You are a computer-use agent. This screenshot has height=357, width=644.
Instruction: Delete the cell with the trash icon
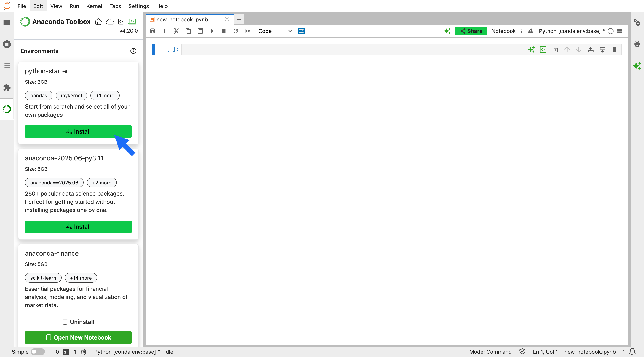pos(614,50)
